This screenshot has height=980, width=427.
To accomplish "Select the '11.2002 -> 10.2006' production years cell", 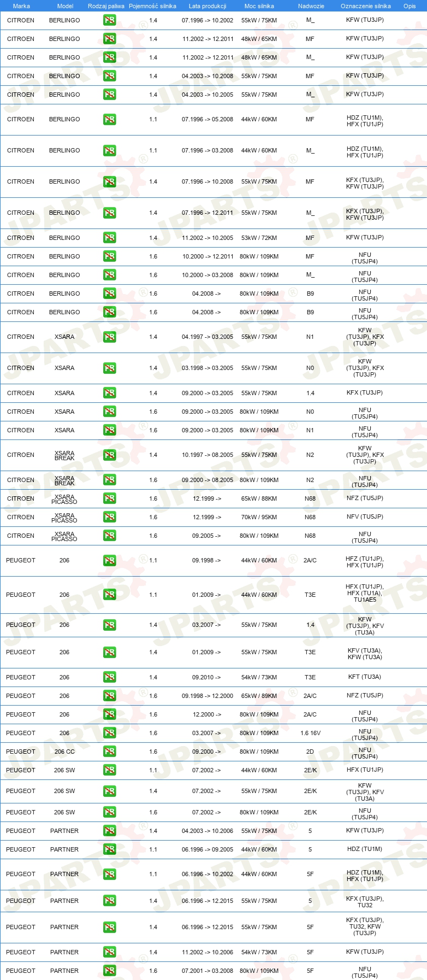I will pyautogui.click(x=207, y=952).
